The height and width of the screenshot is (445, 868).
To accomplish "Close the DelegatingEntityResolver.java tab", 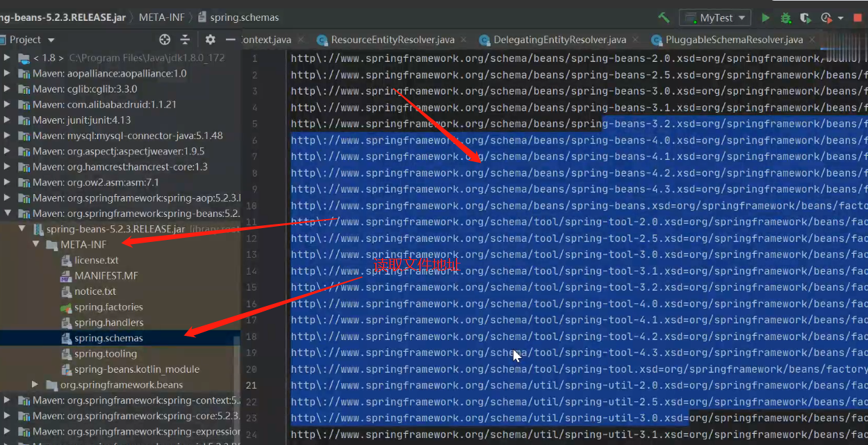I will (634, 40).
